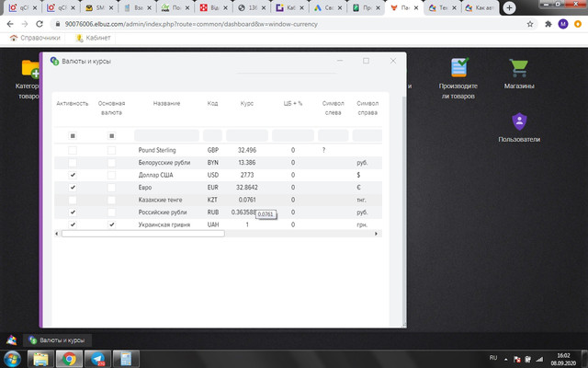Sort by the Код column header
The width and height of the screenshot is (588, 368).
click(x=212, y=103)
